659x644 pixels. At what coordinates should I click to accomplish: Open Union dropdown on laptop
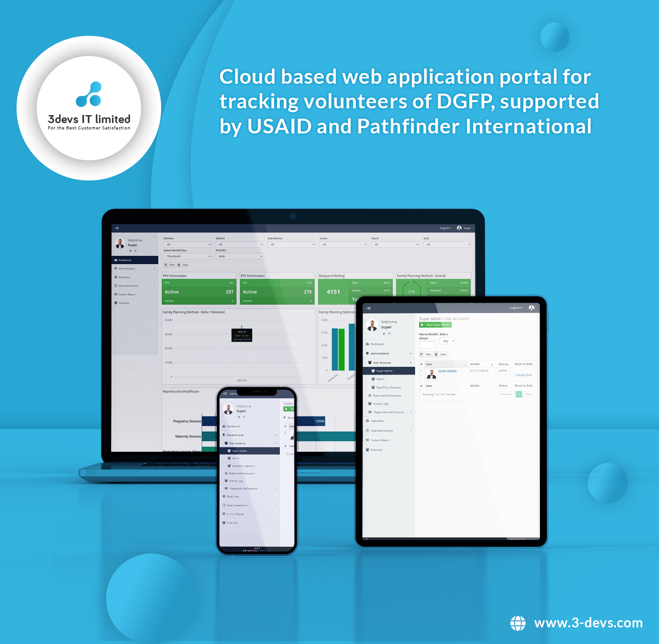pos(343,245)
